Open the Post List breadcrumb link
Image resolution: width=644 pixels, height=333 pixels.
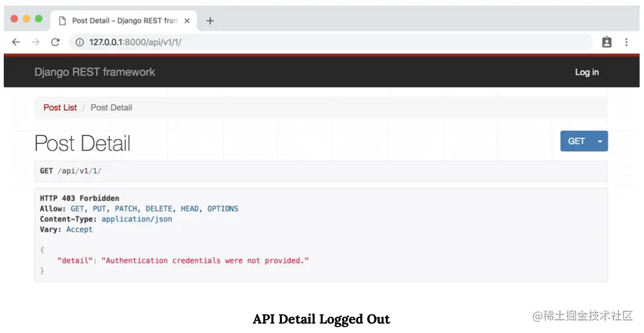pyautogui.click(x=60, y=107)
